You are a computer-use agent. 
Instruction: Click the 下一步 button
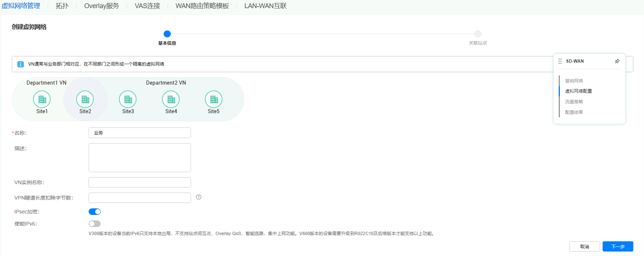pos(618,246)
